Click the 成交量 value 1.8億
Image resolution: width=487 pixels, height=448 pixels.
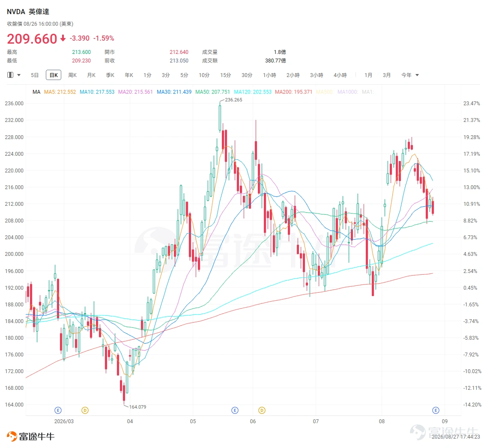pyautogui.click(x=280, y=52)
